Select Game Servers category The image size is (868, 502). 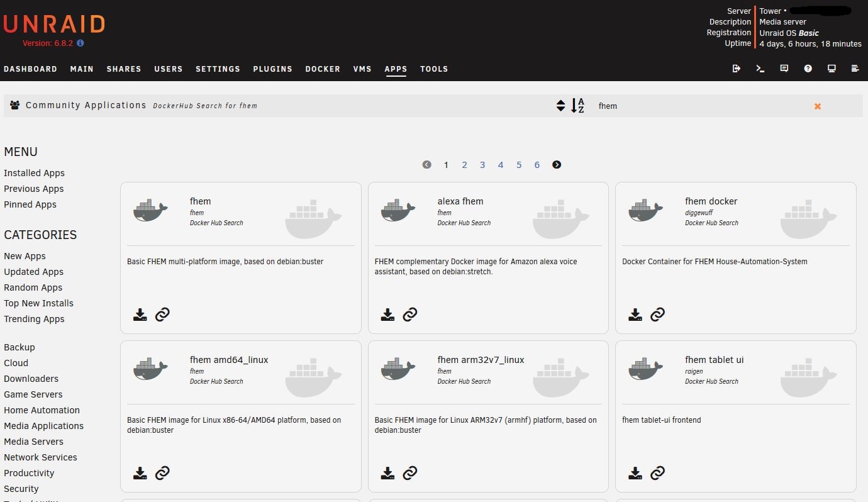pos(33,394)
